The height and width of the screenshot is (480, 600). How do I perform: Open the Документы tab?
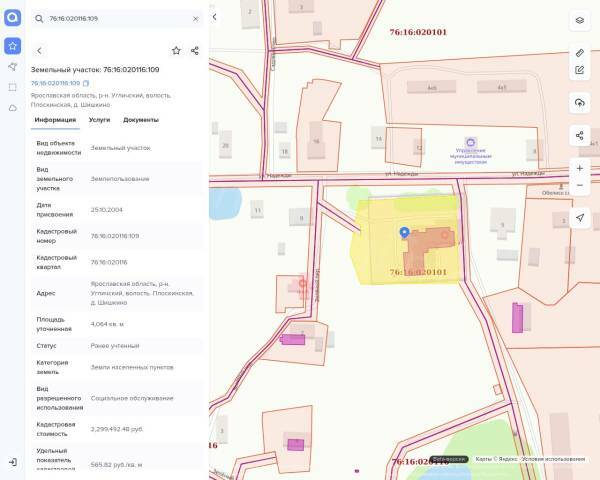pos(141,120)
